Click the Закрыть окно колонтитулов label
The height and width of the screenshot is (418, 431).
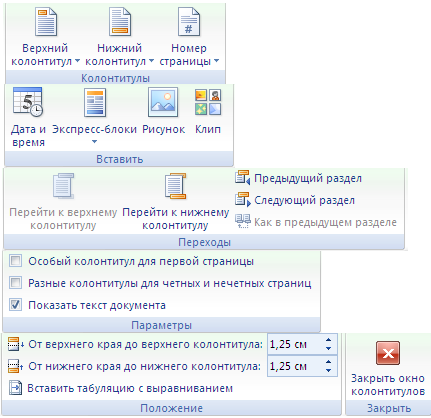click(388, 385)
